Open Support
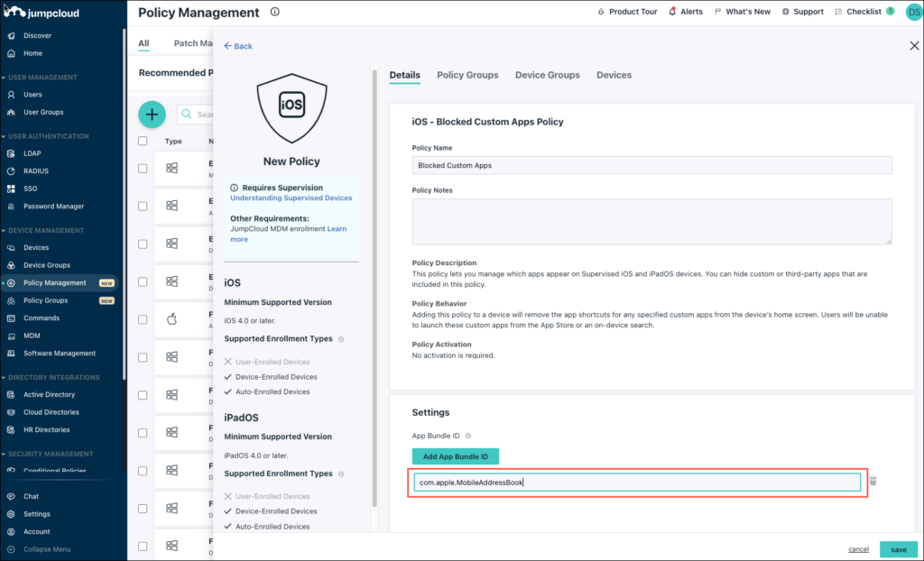Image resolution: width=924 pixels, height=561 pixels. pos(802,12)
